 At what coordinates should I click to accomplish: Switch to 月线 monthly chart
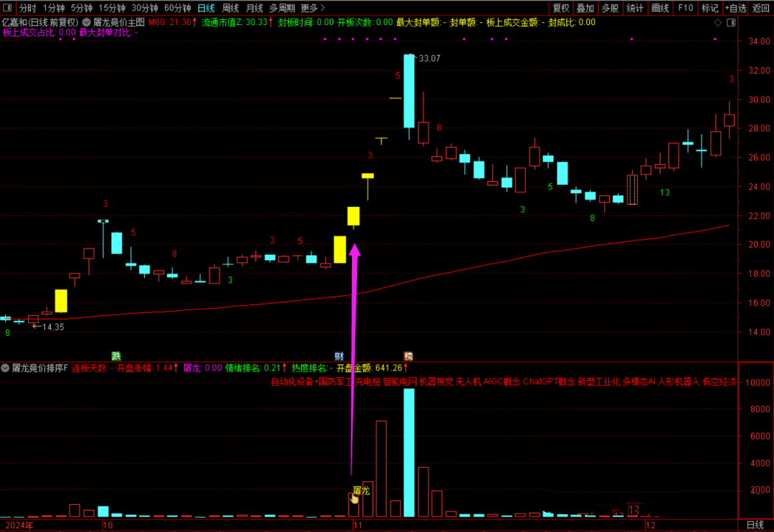254,8
